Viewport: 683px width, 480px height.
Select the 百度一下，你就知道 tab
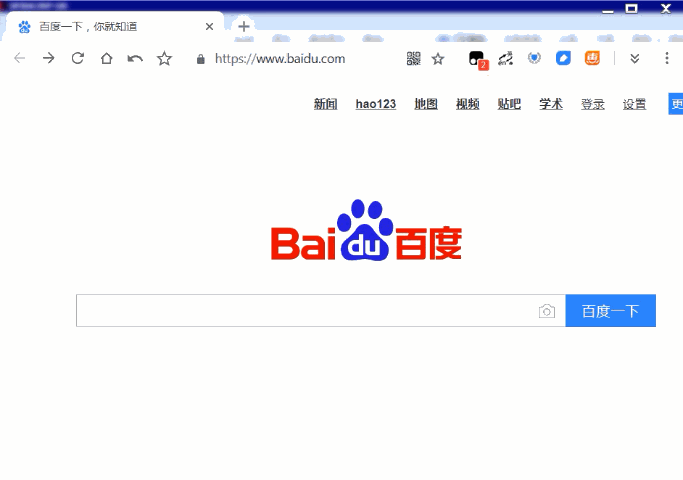115,27
